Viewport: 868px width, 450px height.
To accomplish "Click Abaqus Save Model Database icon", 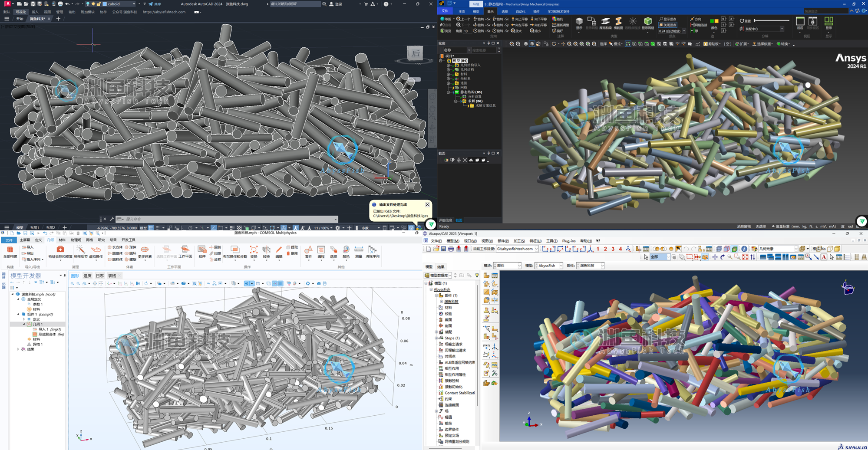I will [x=443, y=249].
